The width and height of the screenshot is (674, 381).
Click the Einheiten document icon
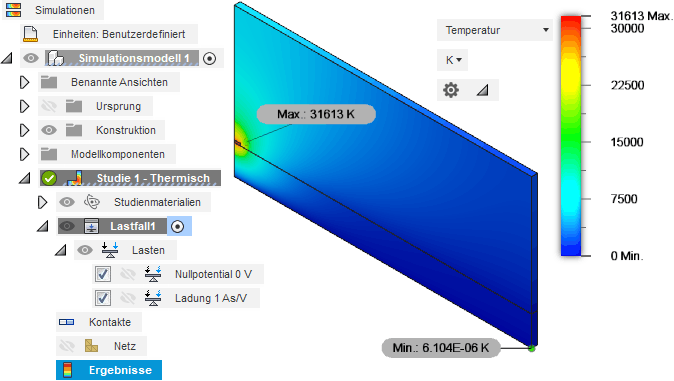coord(31,34)
